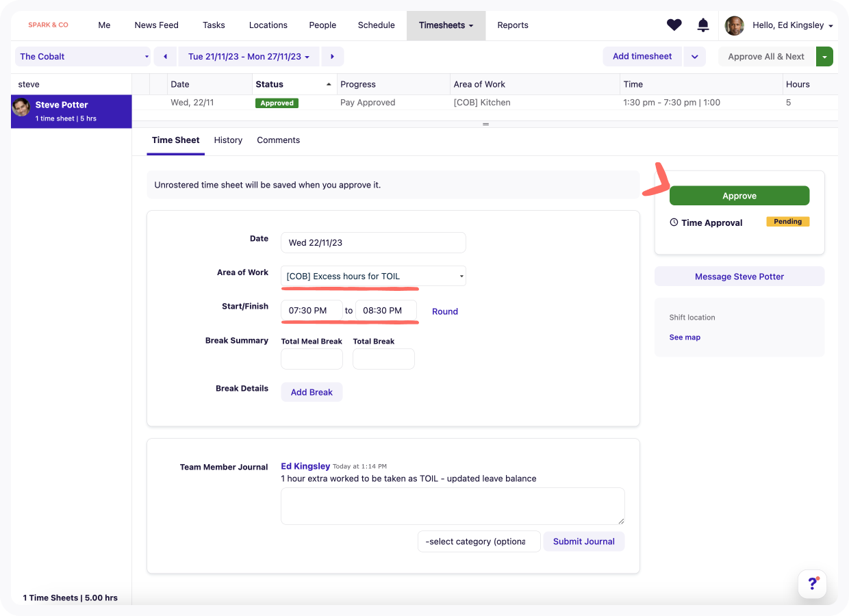This screenshot has width=849, height=616.
Task: Open Locations page
Action: [x=268, y=25]
